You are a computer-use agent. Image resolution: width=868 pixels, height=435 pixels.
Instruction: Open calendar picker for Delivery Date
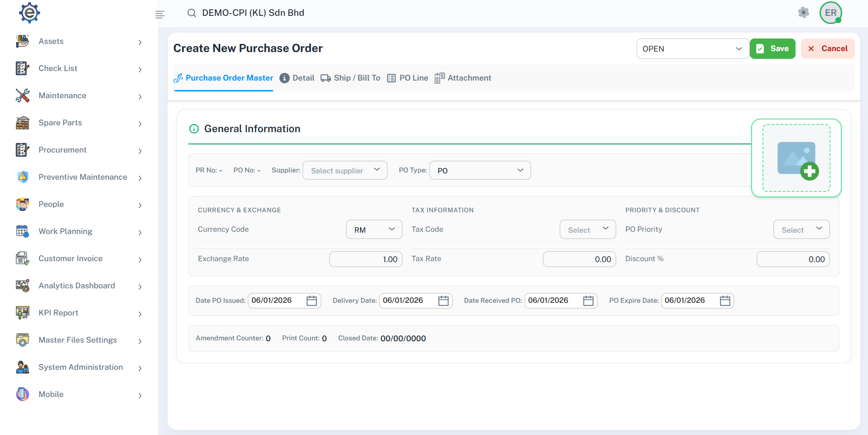(x=443, y=301)
